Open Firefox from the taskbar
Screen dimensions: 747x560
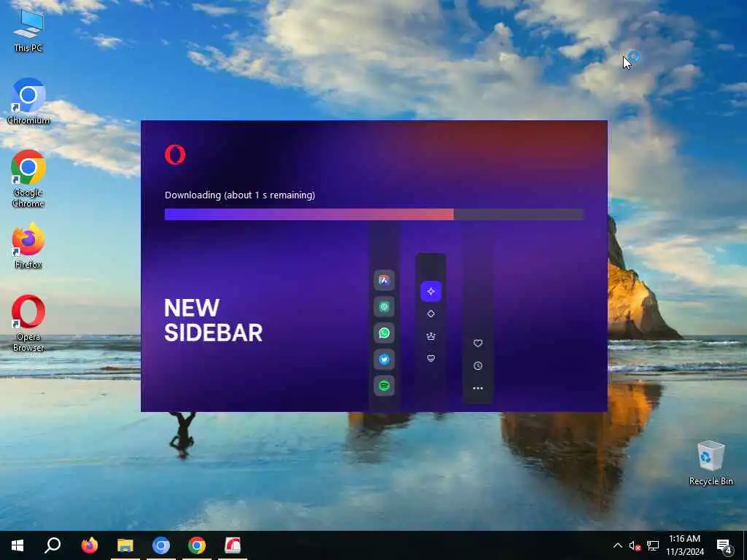click(89, 545)
